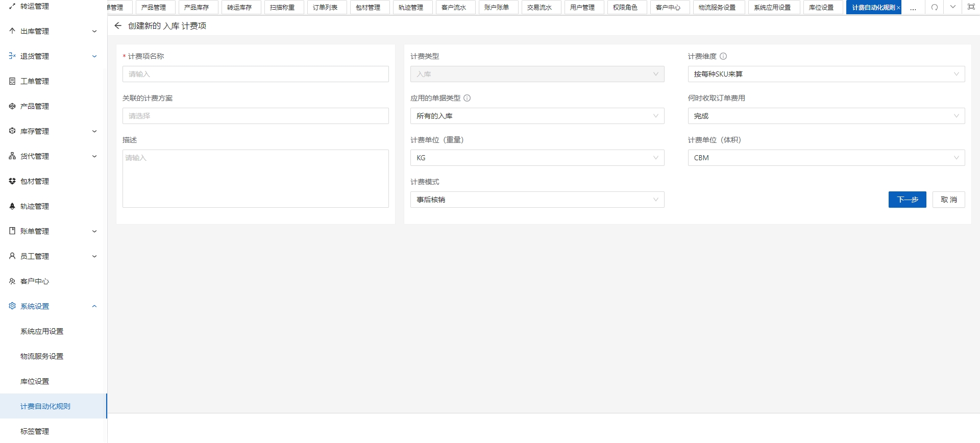Expand the 员工管理 menu chevron

click(x=94, y=256)
